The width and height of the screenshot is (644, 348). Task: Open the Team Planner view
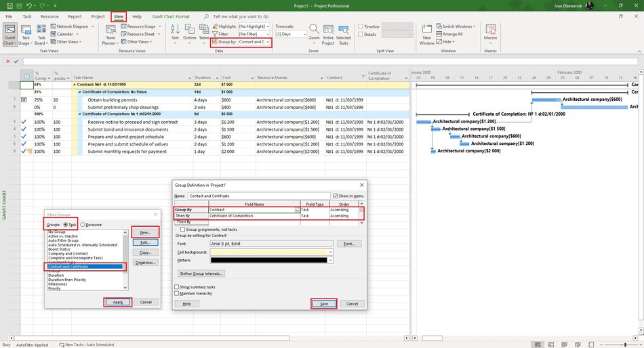110,35
